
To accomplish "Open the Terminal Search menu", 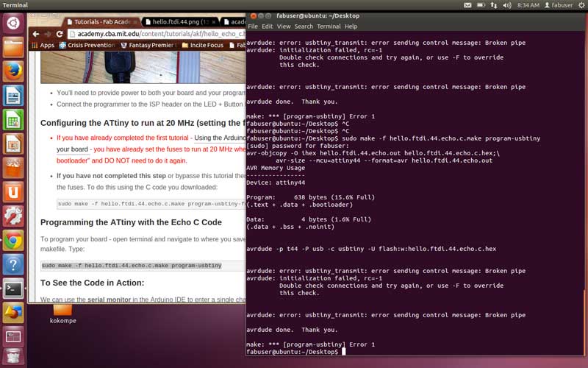I will click(x=304, y=26).
